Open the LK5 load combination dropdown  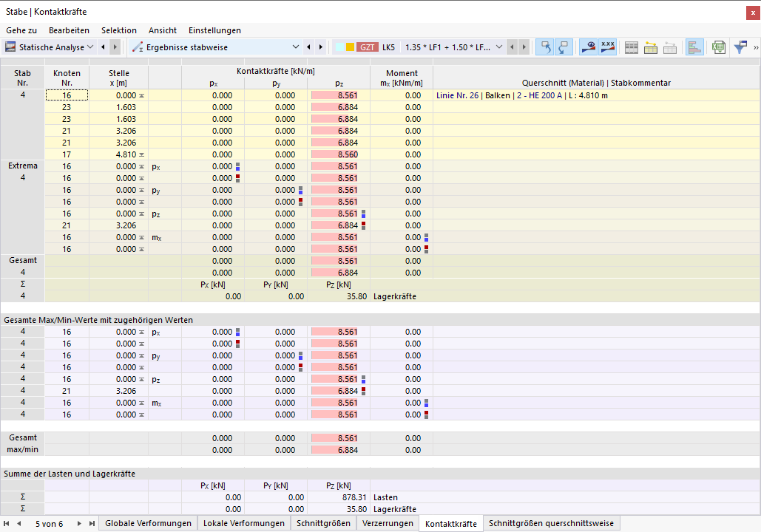pyautogui.click(x=499, y=47)
